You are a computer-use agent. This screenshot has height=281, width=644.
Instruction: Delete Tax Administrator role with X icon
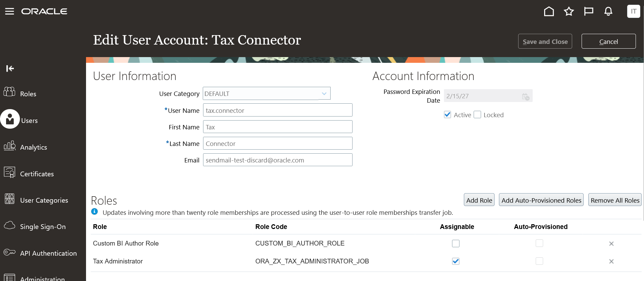[x=611, y=261]
